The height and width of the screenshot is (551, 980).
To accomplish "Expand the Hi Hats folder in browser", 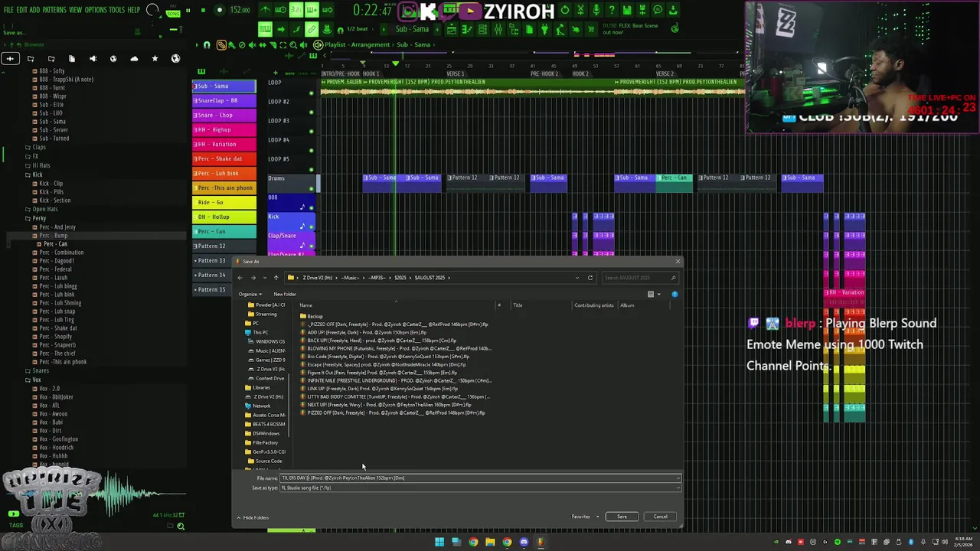I will (41, 165).
